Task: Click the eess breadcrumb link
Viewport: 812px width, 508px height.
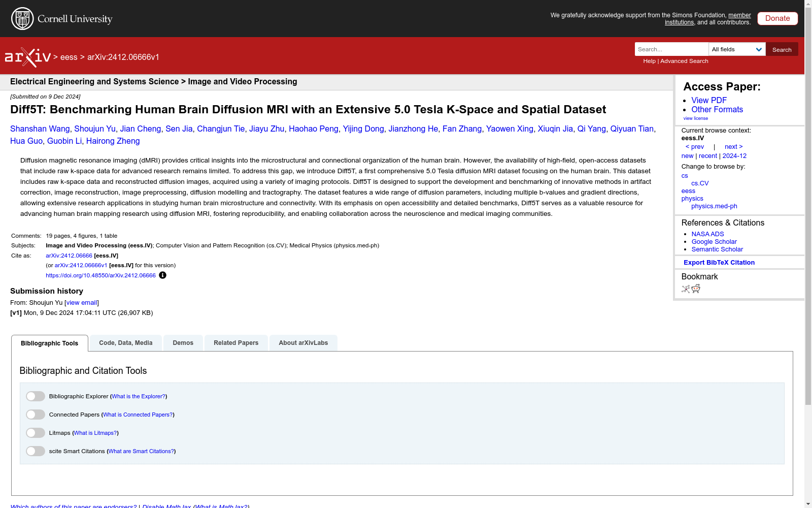Action: 69,57
